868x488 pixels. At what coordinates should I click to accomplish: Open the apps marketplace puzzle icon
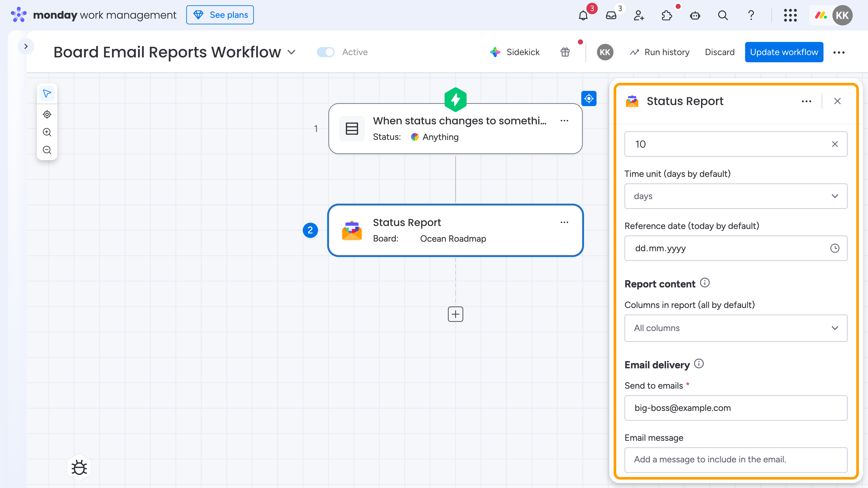[x=666, y=15]
